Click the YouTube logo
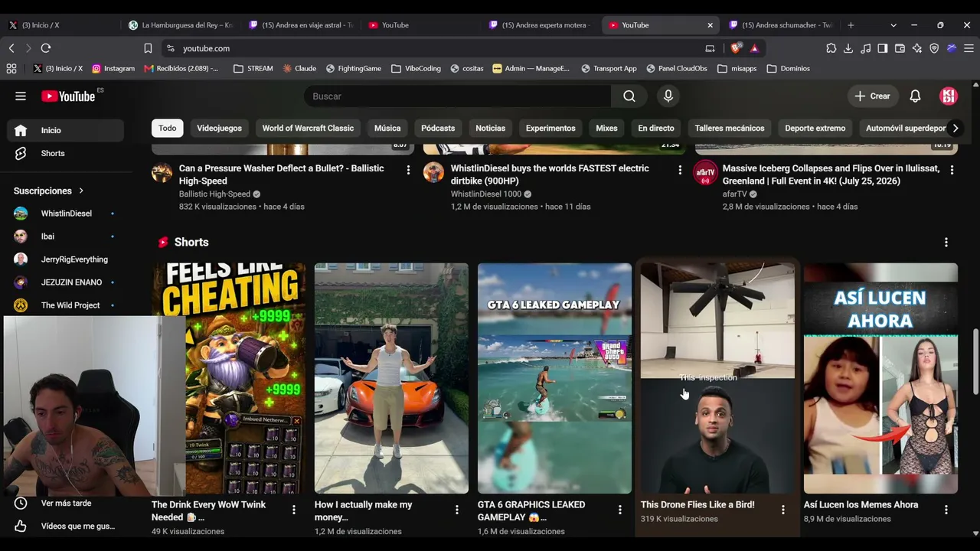The width and height of the screenshot is (980, 551). (x=69, y=96)
